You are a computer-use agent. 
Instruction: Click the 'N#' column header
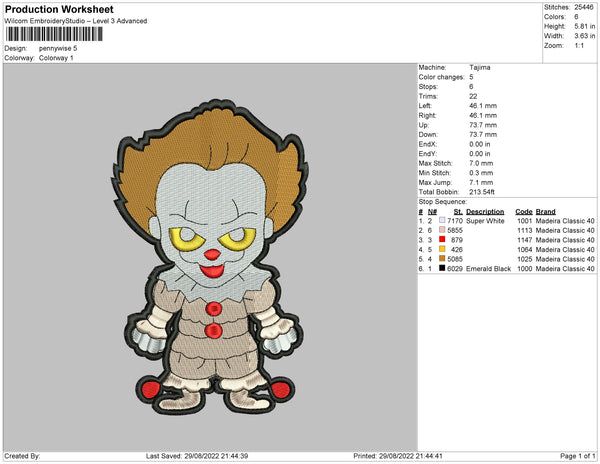(x=432, y=212)
